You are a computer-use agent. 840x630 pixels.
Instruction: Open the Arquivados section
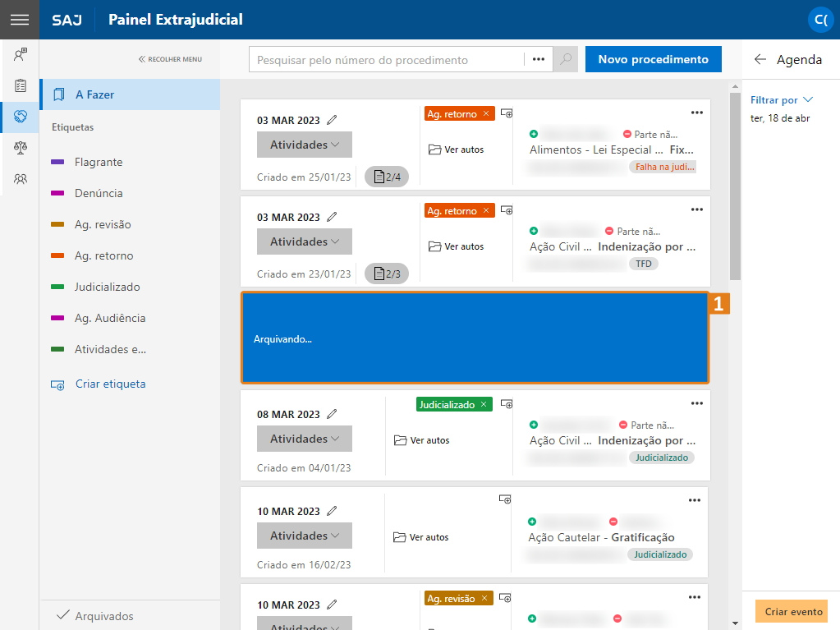94,615
